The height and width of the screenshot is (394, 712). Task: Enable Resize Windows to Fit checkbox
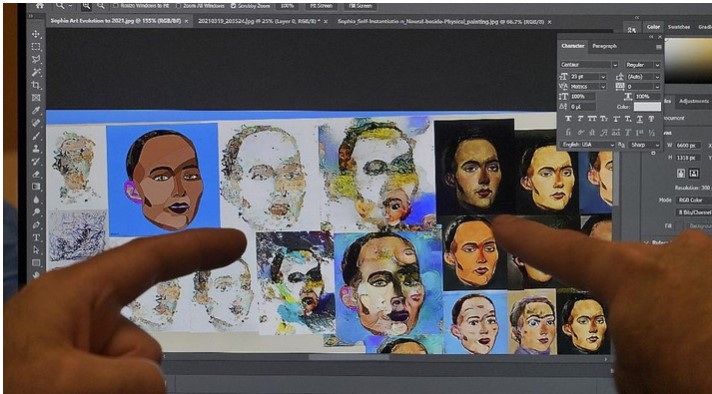(x=116, y=6)
